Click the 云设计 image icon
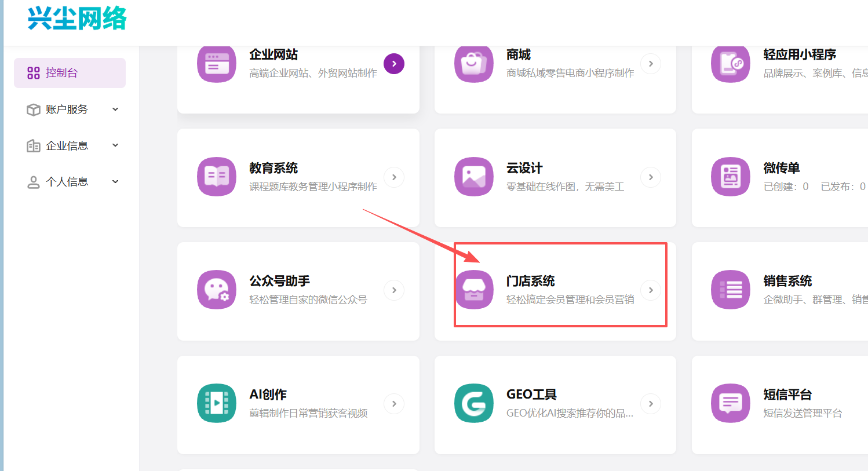The height and width of the screenshot is (471, 868). click(x=474, y=177)
